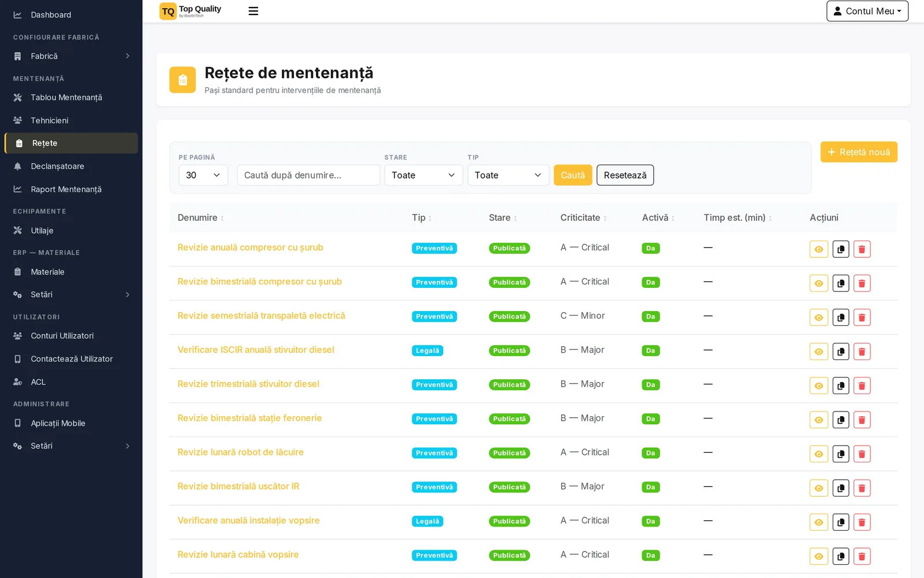View Revizie lunară robot de lăcuire
Screen dimensions: 924x578
click(819, 454)
